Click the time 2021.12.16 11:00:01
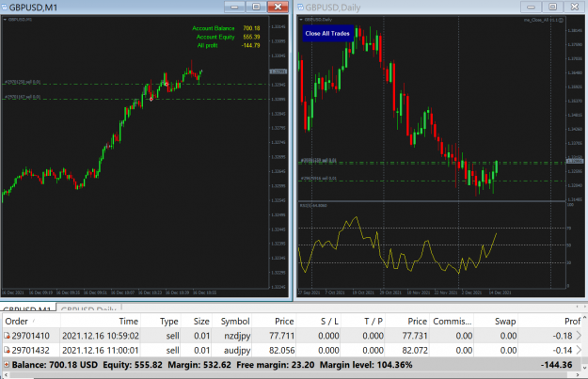This screenshot has height=379, width=588. click(101, 350)
